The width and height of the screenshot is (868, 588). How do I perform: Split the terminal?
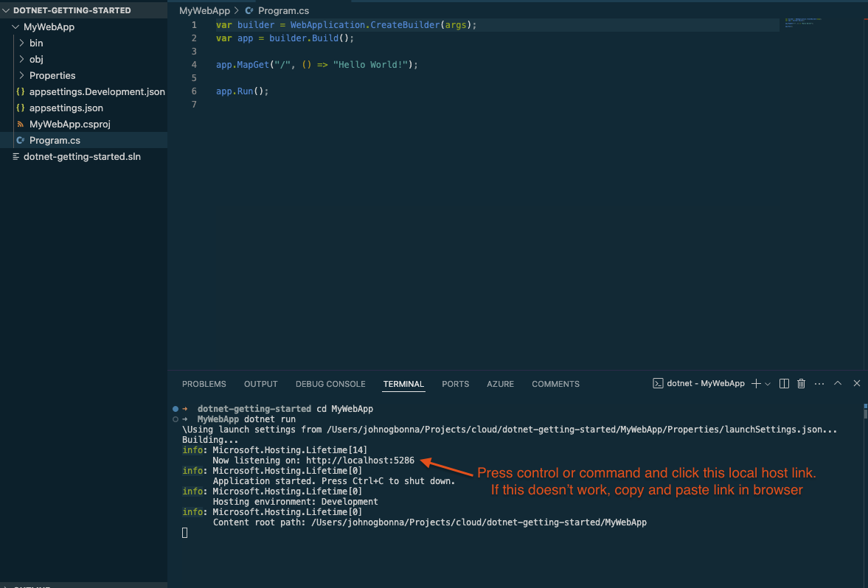click(784, 383)
